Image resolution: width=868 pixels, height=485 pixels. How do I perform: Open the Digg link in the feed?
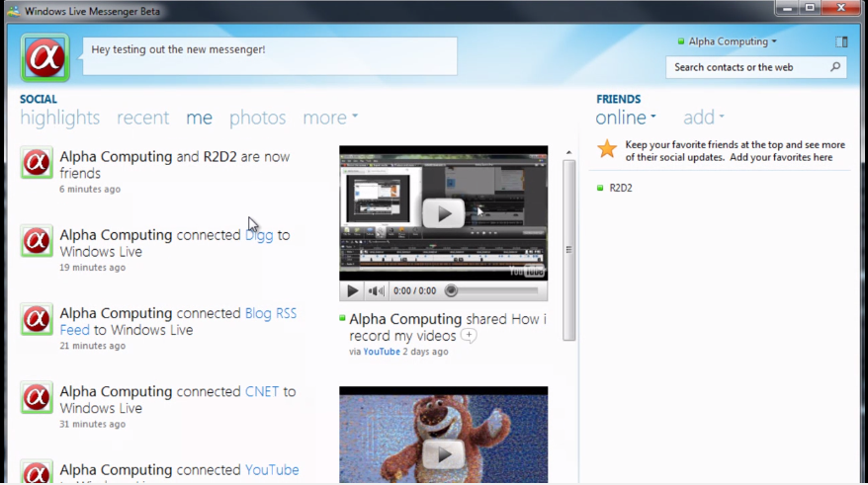[x=259, y=236]
